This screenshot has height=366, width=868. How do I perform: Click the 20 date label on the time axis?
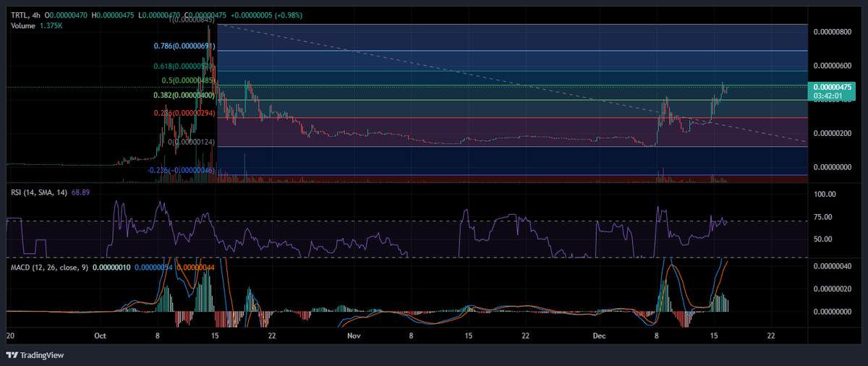pyautogui.click(x=9, y=336)
